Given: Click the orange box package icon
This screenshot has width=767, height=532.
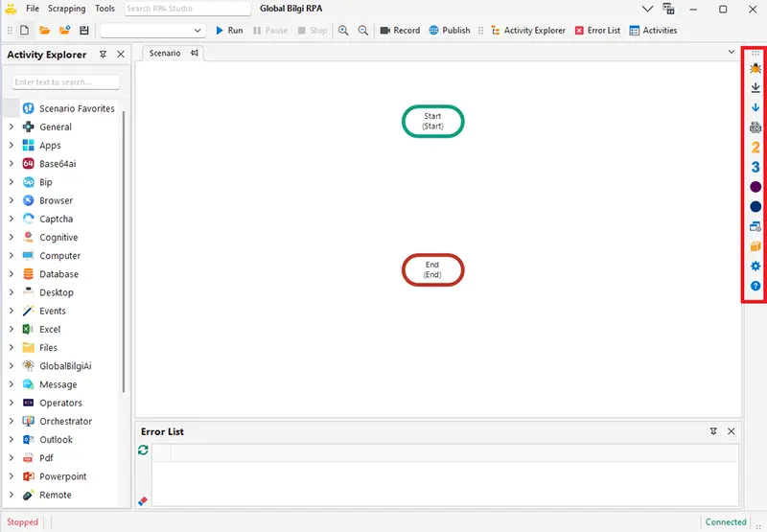Looking at the screenshot, I should 755,246.
